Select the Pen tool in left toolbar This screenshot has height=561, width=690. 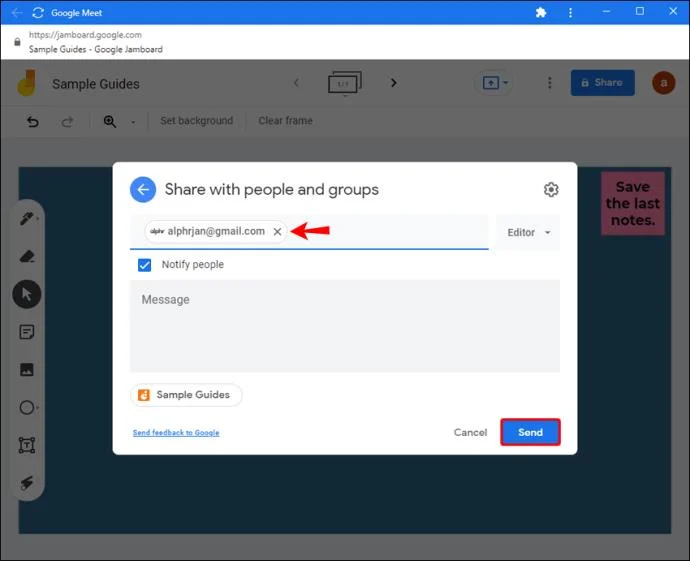(x=27, y=218)
